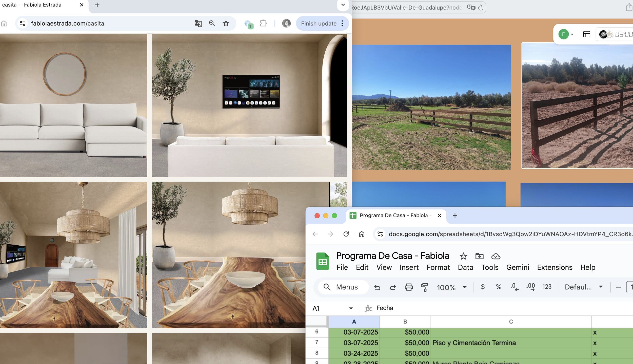Click the Finish update button

coord(319,24)
